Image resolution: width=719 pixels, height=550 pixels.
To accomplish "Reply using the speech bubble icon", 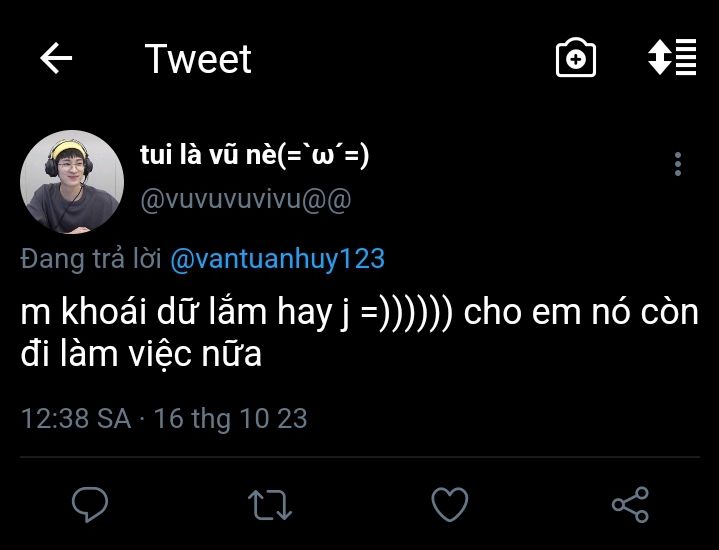I will [x=90, y=504].
